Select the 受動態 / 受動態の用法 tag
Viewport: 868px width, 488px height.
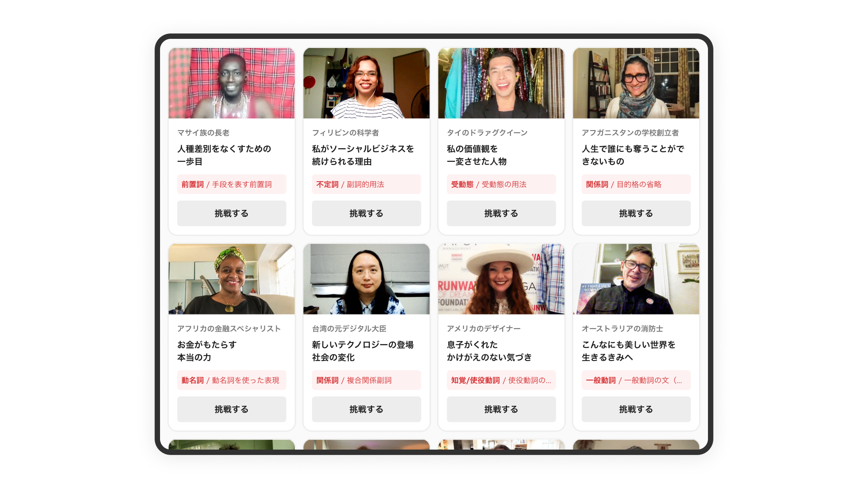[x=501, y=184]
